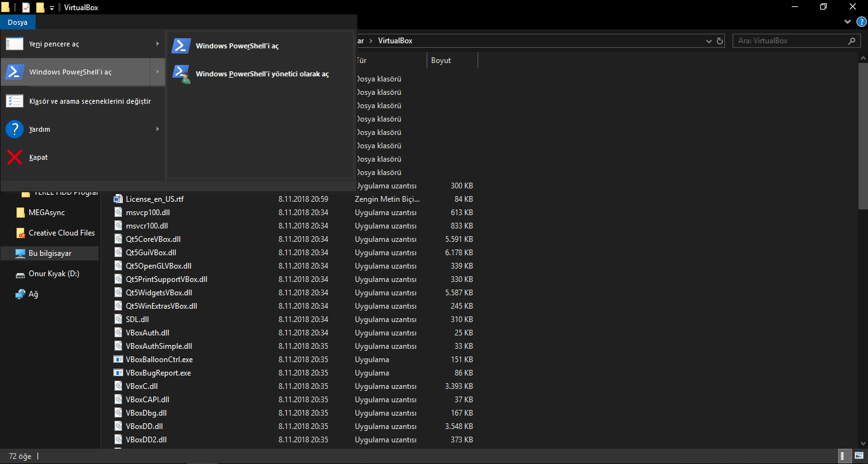Select file Qt5GuiVBox.dll
Viewport: 868px width, 464px height.
(151, 253)
